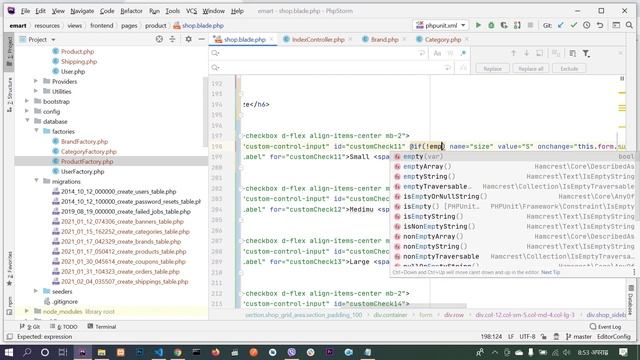640x360 pixels.
Task: Open Visual Studio Code from taskbar
Action: (158, 352)
